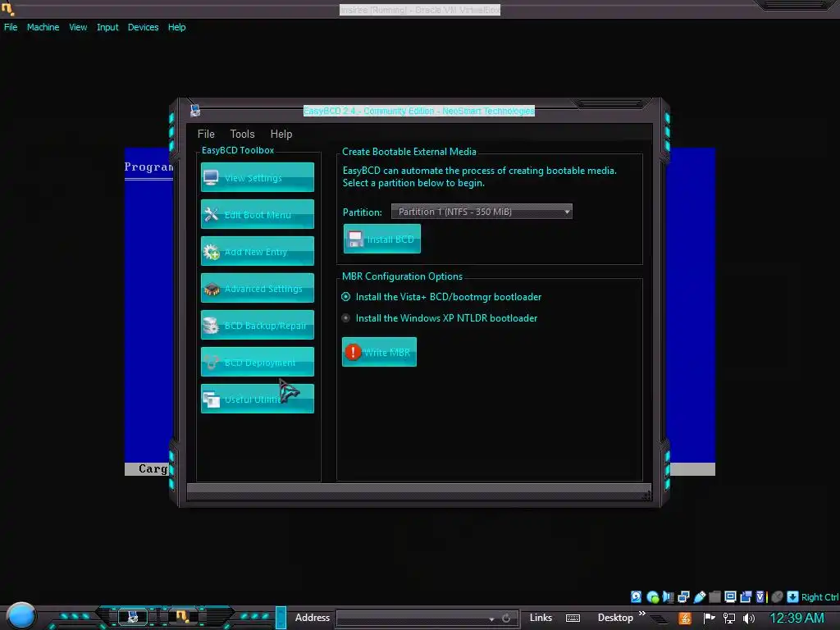Screen dimensions: 840x630
Task: Click the network tray icon
Action: click(729, 619)
